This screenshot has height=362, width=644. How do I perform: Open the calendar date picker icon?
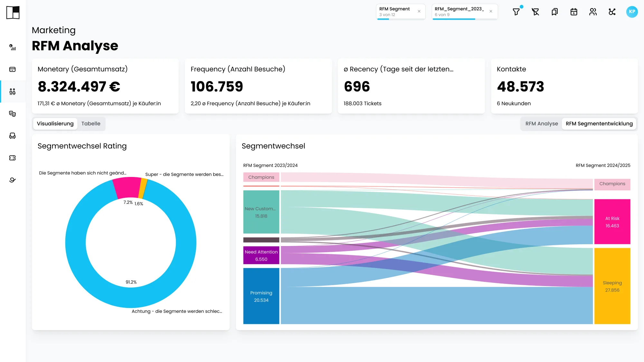[x=574, y=12]
